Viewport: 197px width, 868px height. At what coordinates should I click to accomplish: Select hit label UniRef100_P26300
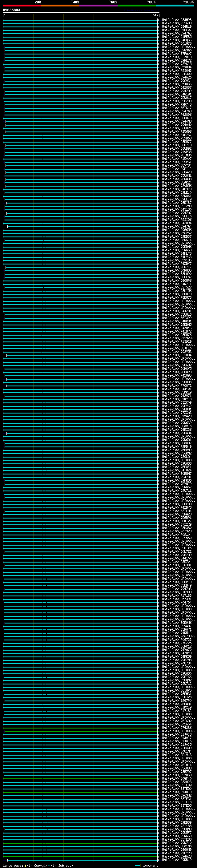tap(176, 74)
